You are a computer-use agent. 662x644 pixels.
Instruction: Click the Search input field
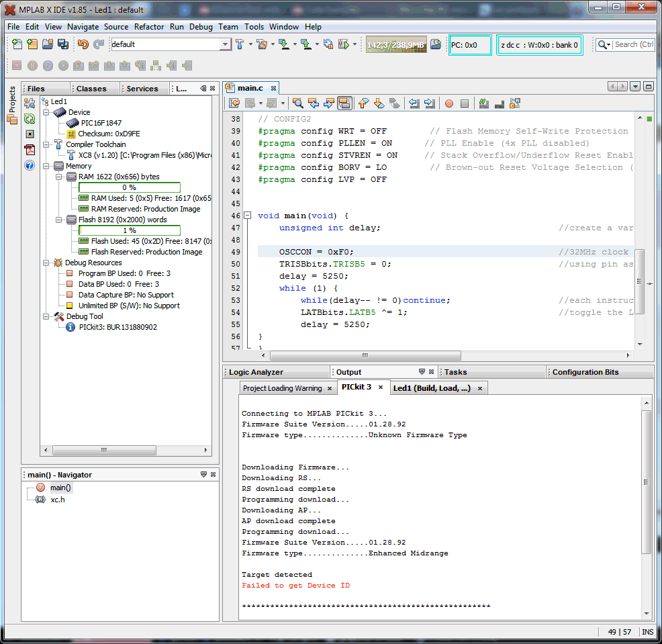tap(633, 44)
